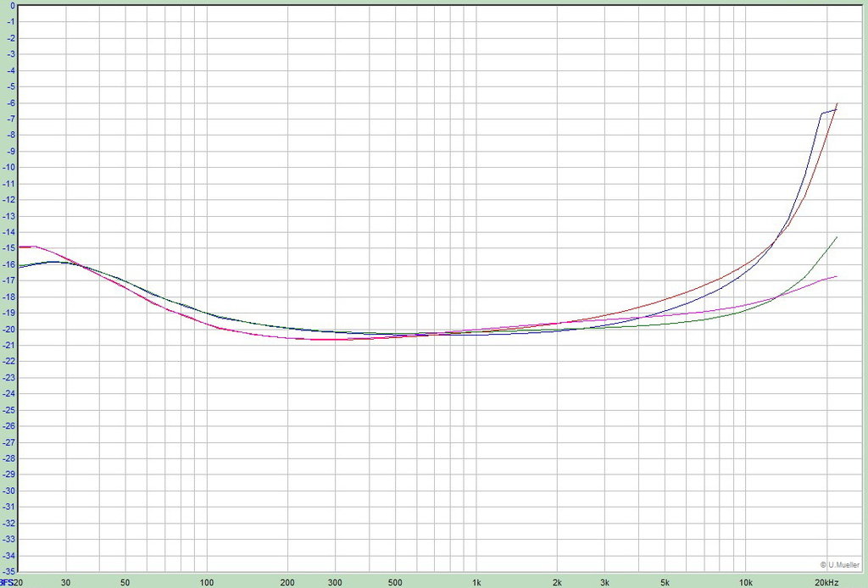Select the 100 frequency axis label
Viewport: 868px width, 588px height.
tap(207, 582)
